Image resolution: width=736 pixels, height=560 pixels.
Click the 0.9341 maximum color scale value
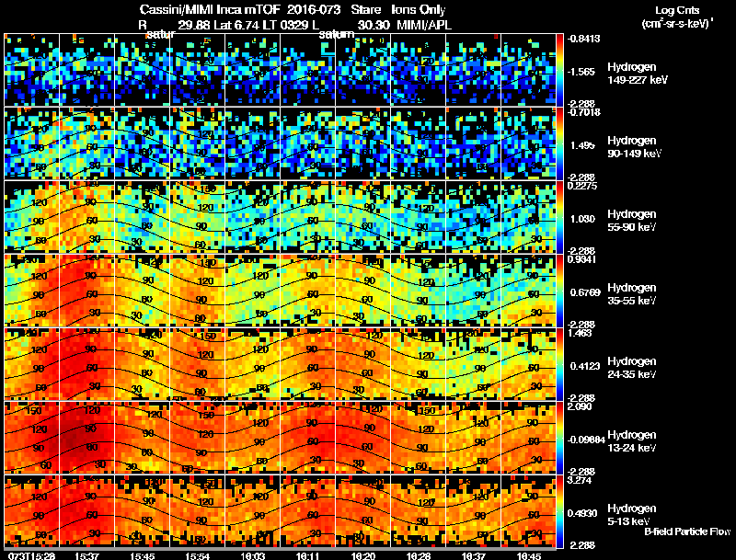(582, 259)
